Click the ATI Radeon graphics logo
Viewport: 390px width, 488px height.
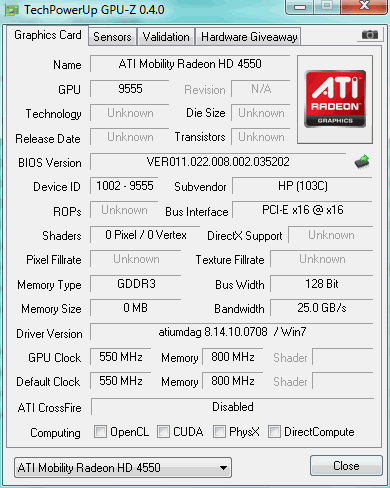335,99
